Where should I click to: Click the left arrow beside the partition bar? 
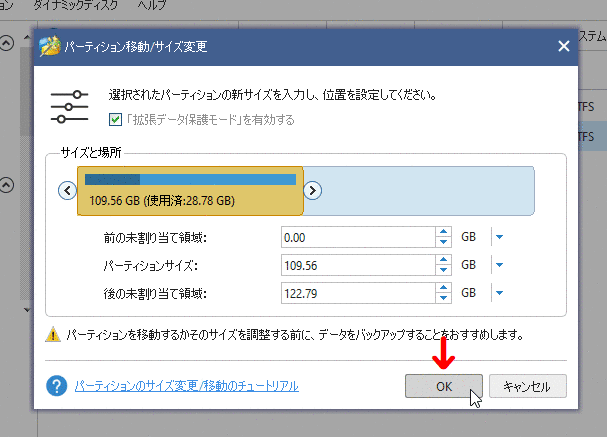[67, 191]
